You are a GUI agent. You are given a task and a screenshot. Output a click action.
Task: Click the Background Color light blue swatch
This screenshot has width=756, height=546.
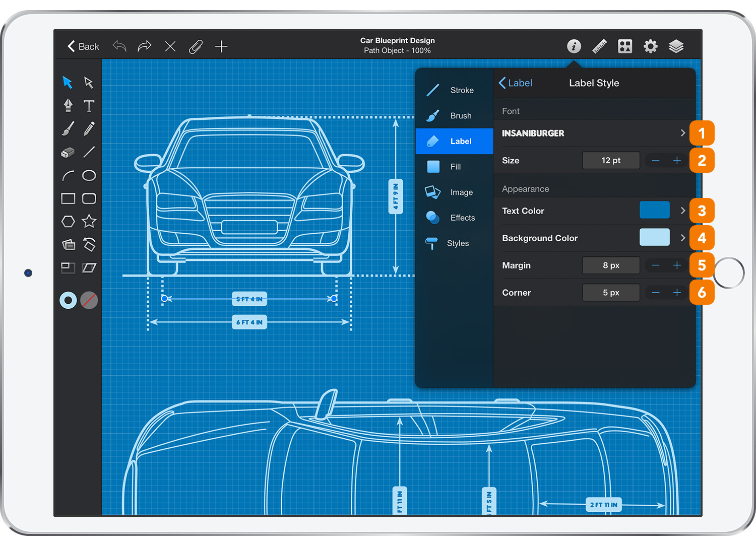pos(655,237)
